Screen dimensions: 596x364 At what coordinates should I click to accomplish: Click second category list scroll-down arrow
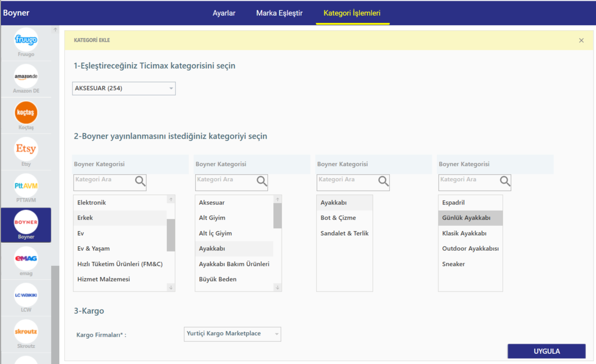(278, 288)
